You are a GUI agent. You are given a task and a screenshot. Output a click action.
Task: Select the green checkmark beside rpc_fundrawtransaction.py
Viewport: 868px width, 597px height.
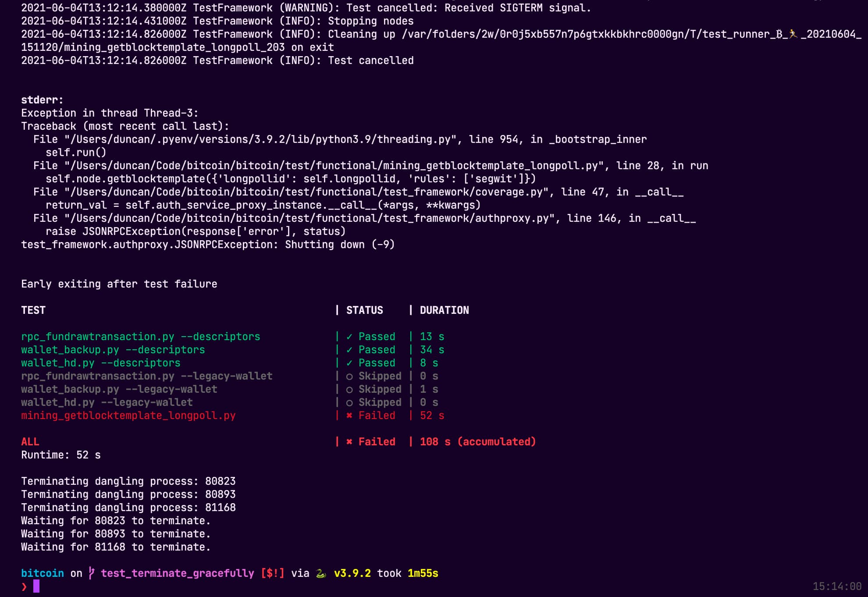pos(349,336)
